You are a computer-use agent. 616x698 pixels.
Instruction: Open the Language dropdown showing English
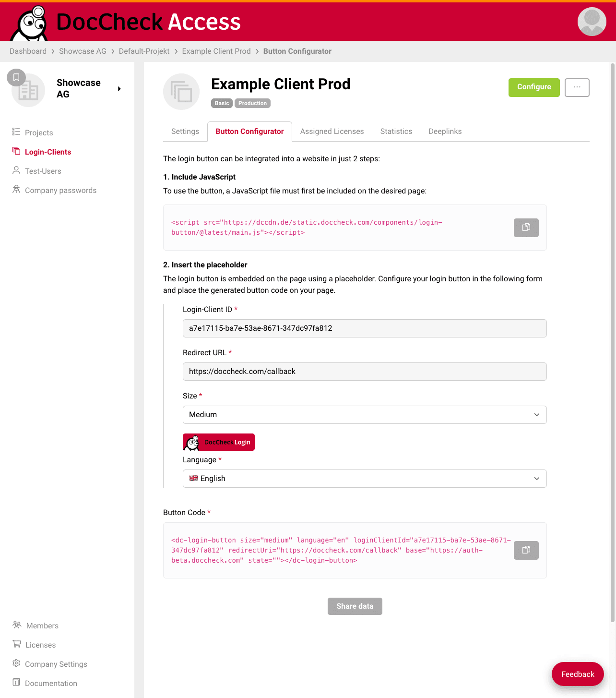[x=365, y=479]
